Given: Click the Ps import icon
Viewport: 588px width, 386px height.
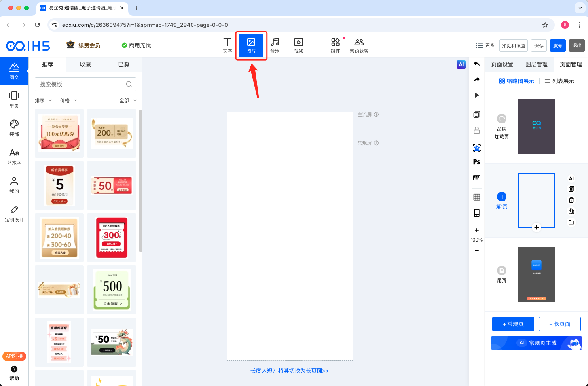Looking at the screenshot, I should click(x=477, y=162).
